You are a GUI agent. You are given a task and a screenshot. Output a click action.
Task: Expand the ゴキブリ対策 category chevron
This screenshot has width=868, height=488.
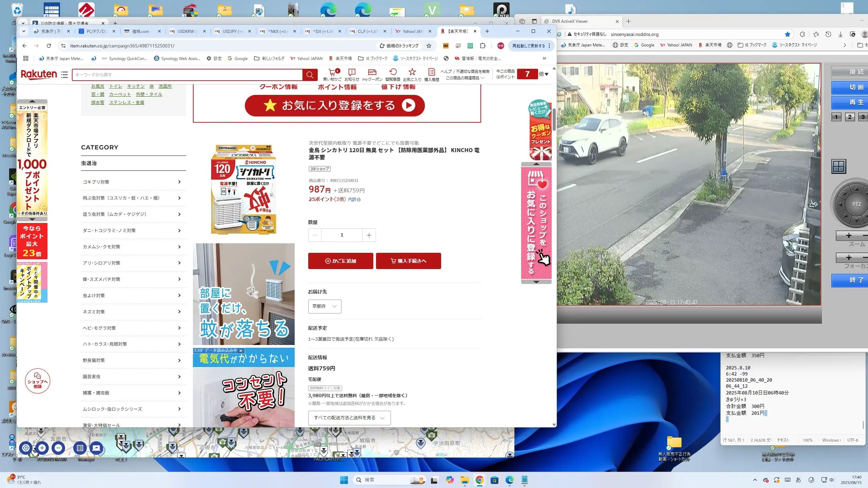coord(179,182)
